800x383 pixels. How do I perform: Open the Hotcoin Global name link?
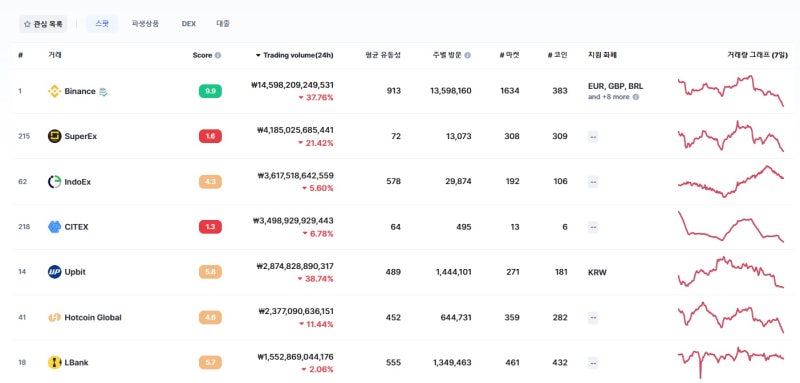[x=93, y=317]
